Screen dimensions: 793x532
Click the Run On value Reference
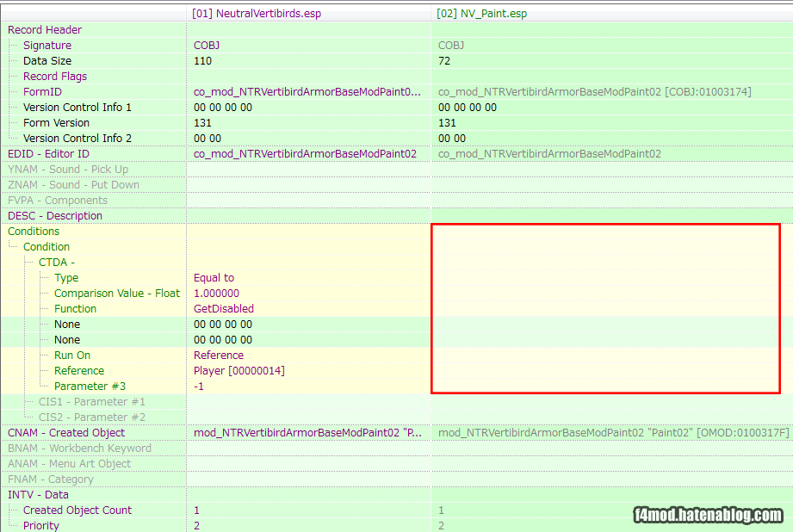pos(219,355)
